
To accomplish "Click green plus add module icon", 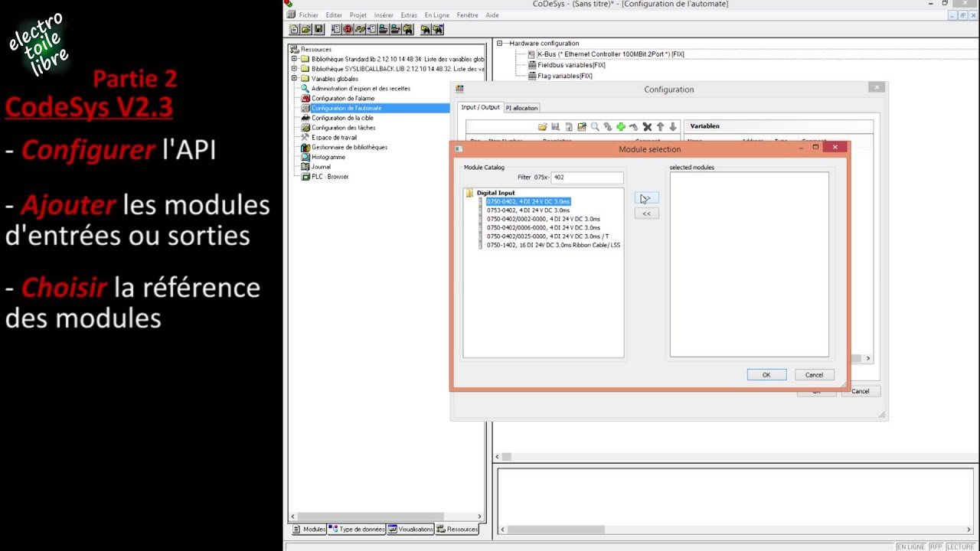I will (x=621, y=127).
